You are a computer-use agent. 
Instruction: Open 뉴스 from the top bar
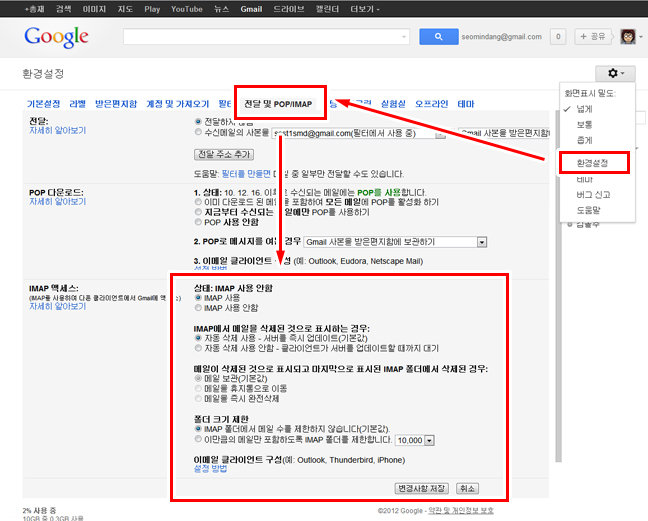[x=222, y=9]
